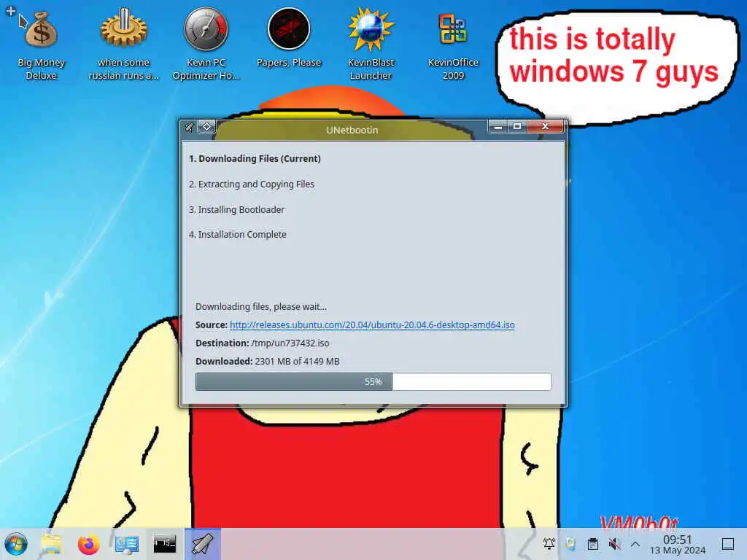
Task: Click '4. Installation Complete' step
Action: [237, 235]
